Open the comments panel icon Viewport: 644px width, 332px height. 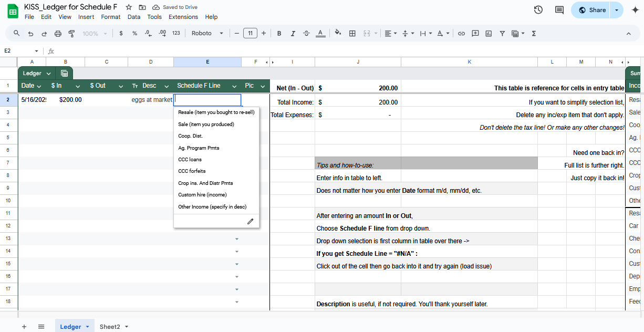coord(559,10)
